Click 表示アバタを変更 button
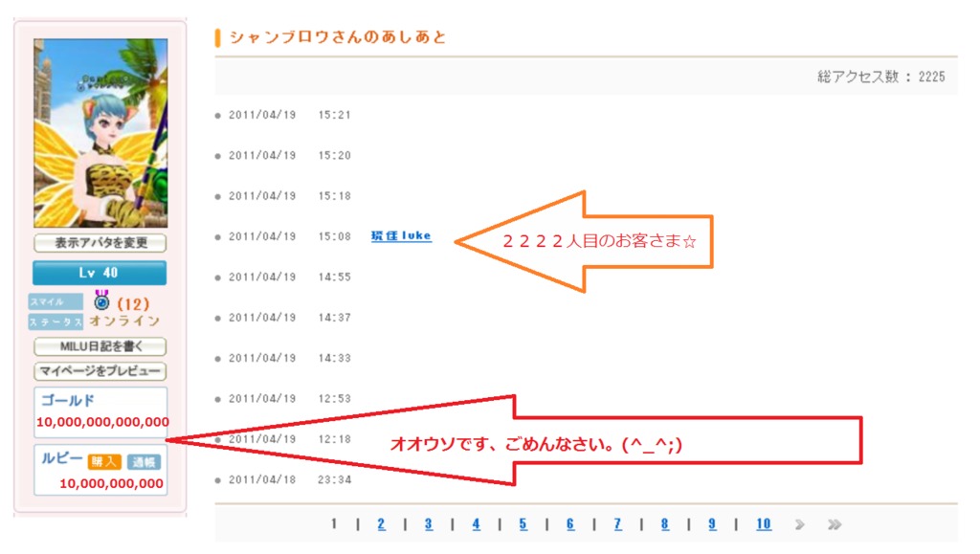 click(x=100, y=242)
